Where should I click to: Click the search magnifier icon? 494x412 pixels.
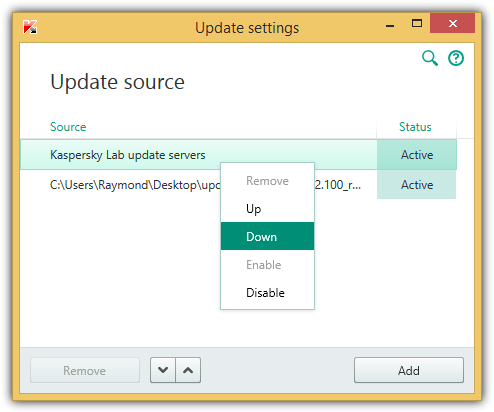(x=430, y=58)
